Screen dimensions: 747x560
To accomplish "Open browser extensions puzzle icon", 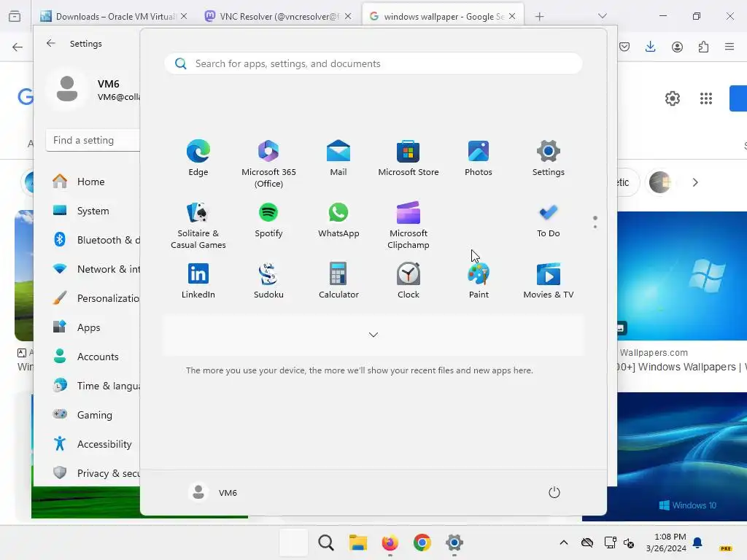I will (703, 47).
